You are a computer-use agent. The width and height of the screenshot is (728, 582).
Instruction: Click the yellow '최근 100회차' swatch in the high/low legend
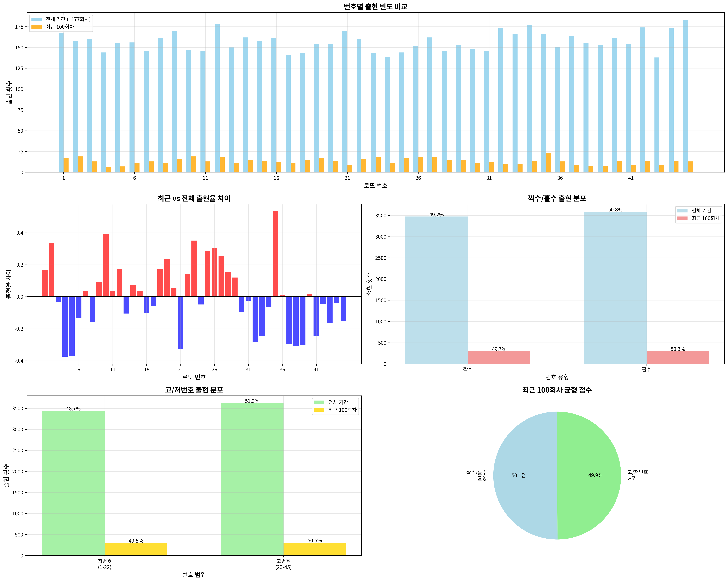click(x=319, y=410)
